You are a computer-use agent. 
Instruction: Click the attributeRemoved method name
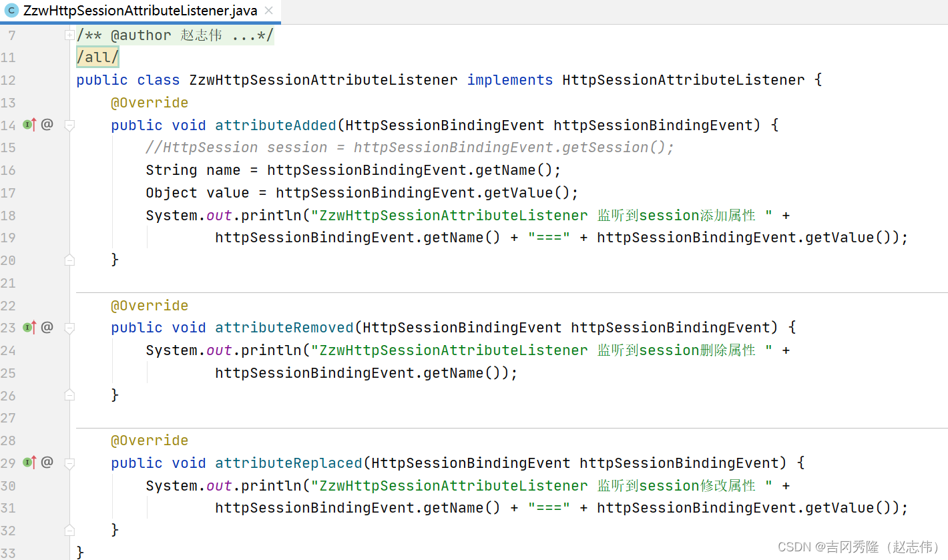click(284, 328)
